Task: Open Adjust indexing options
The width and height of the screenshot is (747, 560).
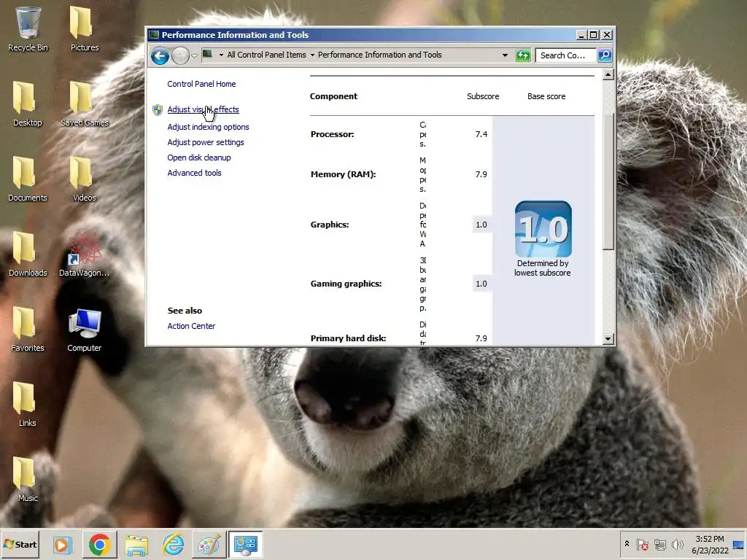Action: tap(208, 127)
